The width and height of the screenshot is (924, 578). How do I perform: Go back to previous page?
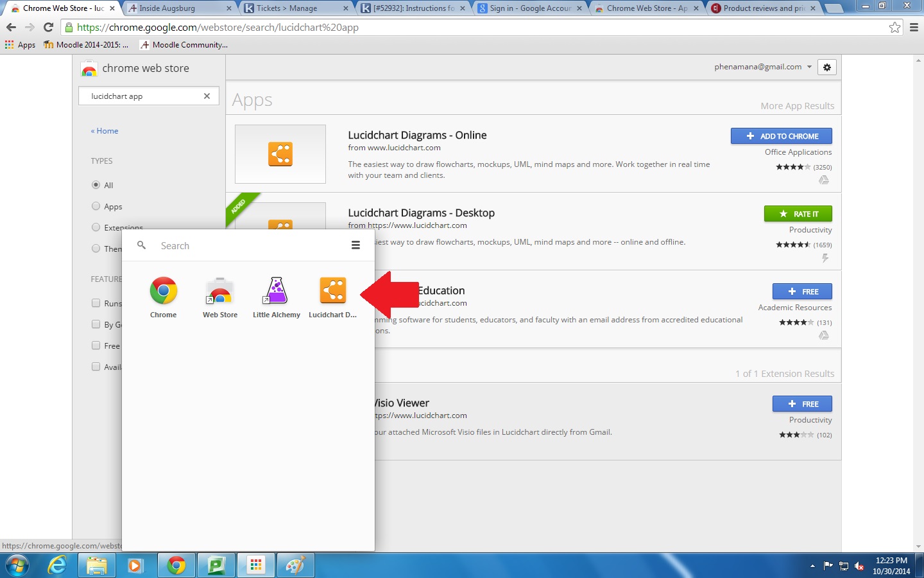[x=11, y=27]
